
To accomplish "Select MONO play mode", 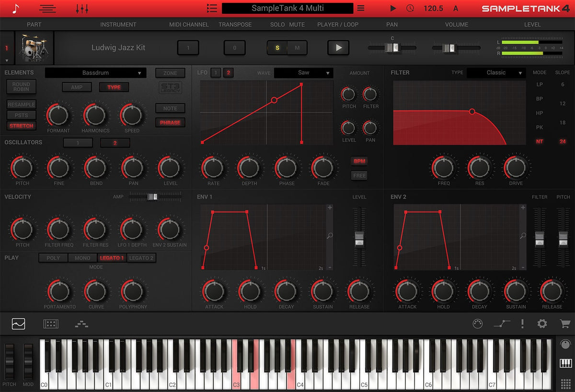I will pos(82,258).
